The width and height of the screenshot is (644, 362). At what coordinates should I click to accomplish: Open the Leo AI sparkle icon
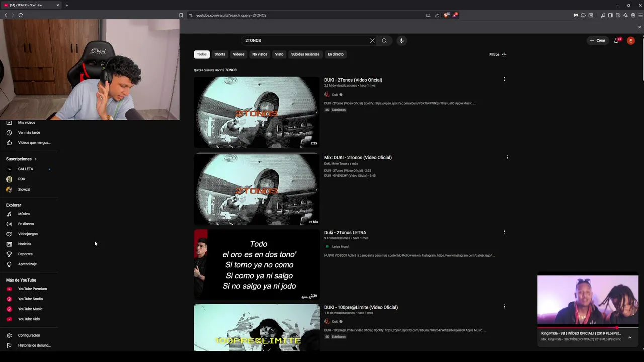pyautogui.click(x=625, y=15)
